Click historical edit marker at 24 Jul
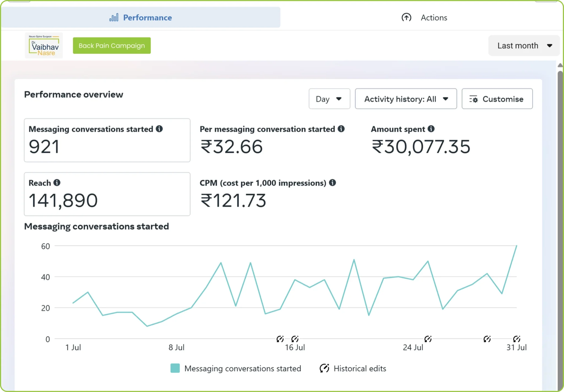 click(428, 339)
